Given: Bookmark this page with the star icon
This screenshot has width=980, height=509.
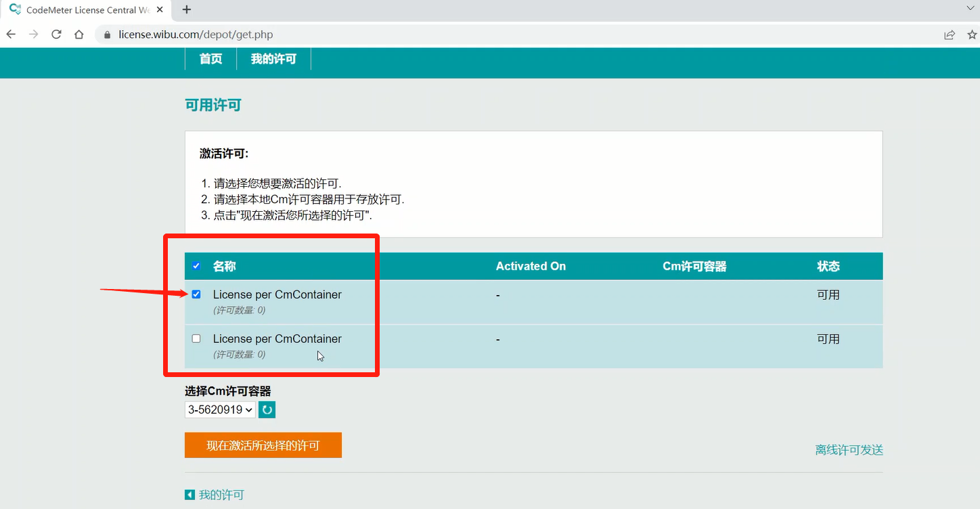Looking at the screenshot, I should click(x=973, y=35).
